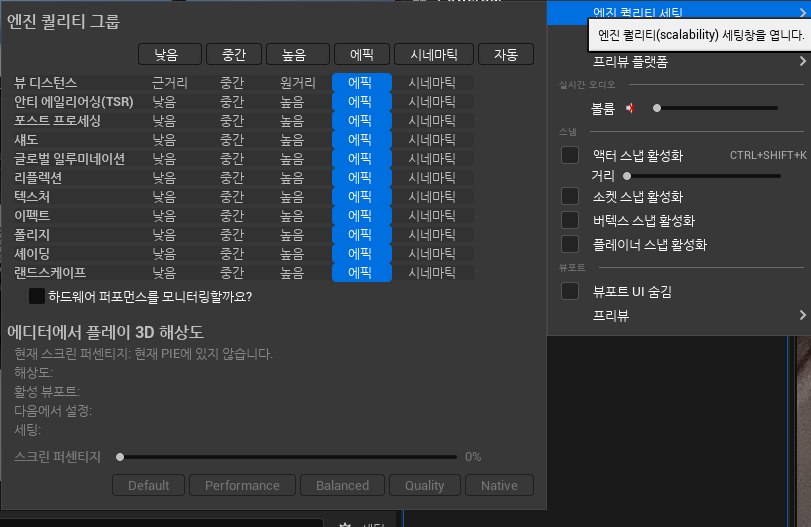Set 안티 에일리어싱(TSR) to 낮음
The width and height of the screenshot is (811, 527).
pyautogui.click(x=164, y=102)
